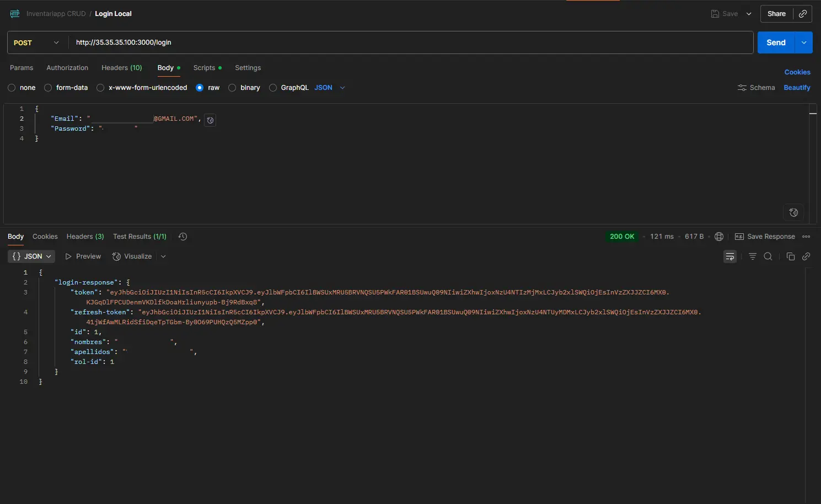The image size is (821, 504).
Task: Toggle variable preview in the request body
Action: click(x=210, y=120)
